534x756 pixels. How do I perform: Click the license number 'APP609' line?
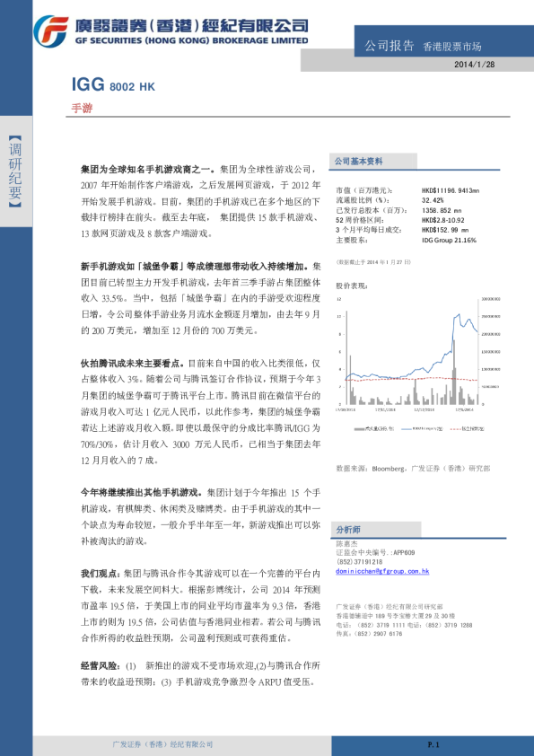coord(375,552)
